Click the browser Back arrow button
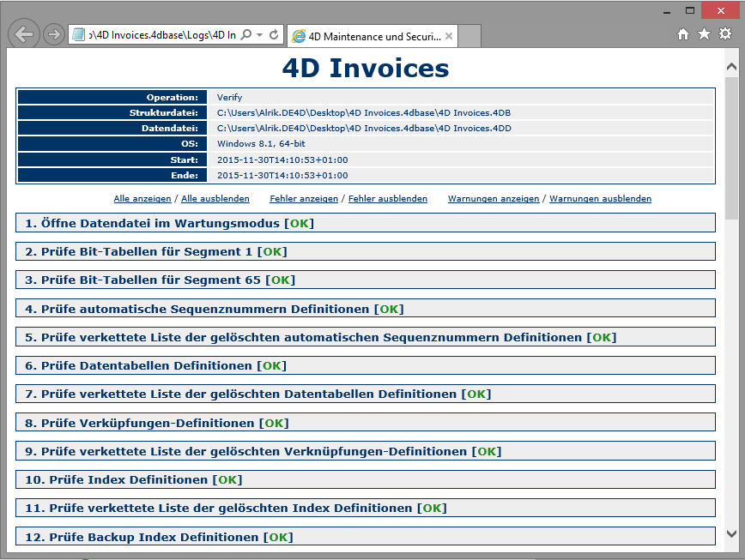 [x=24, y=34]
